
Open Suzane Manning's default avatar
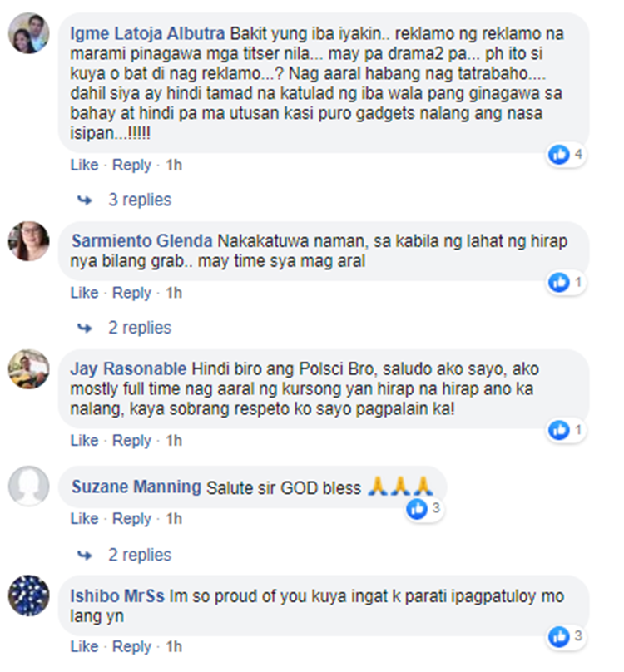point(29,486)
